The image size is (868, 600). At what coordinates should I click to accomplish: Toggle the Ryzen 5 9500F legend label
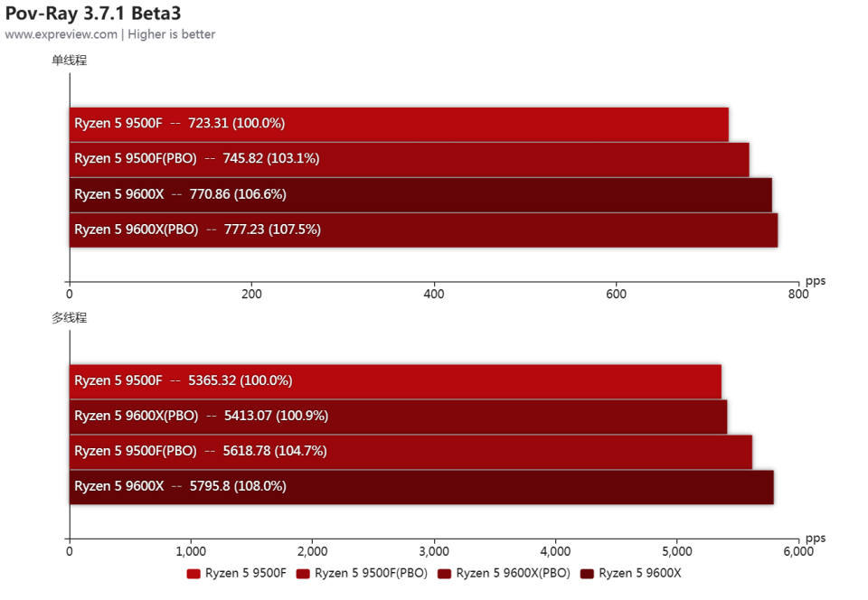[246, 573]
